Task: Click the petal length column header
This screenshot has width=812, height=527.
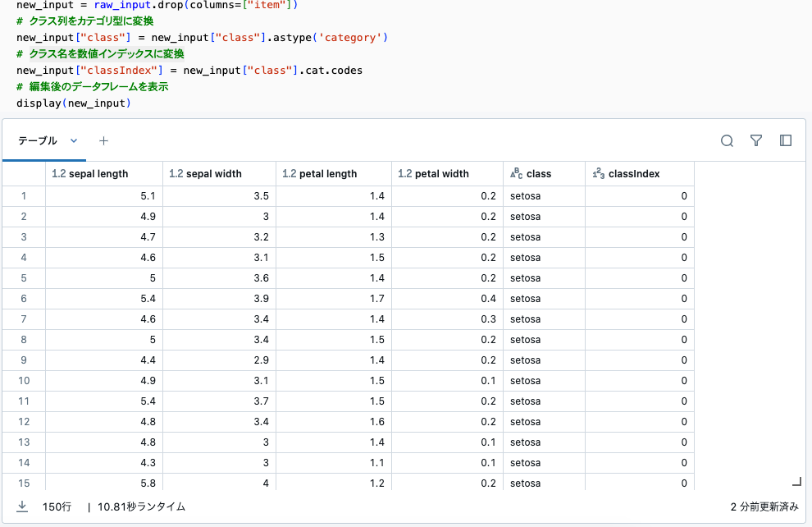Action: point(326,174)
